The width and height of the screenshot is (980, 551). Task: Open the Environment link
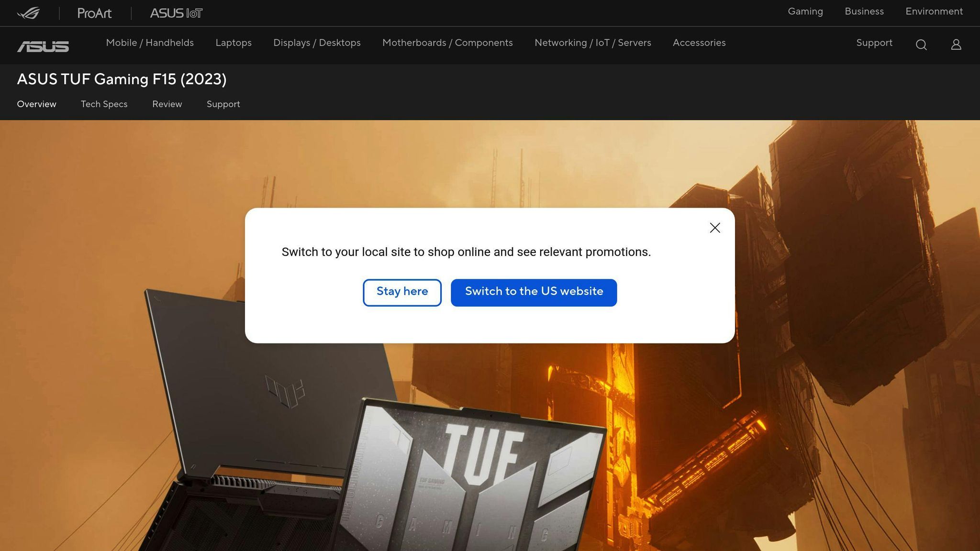pos(934,11)
